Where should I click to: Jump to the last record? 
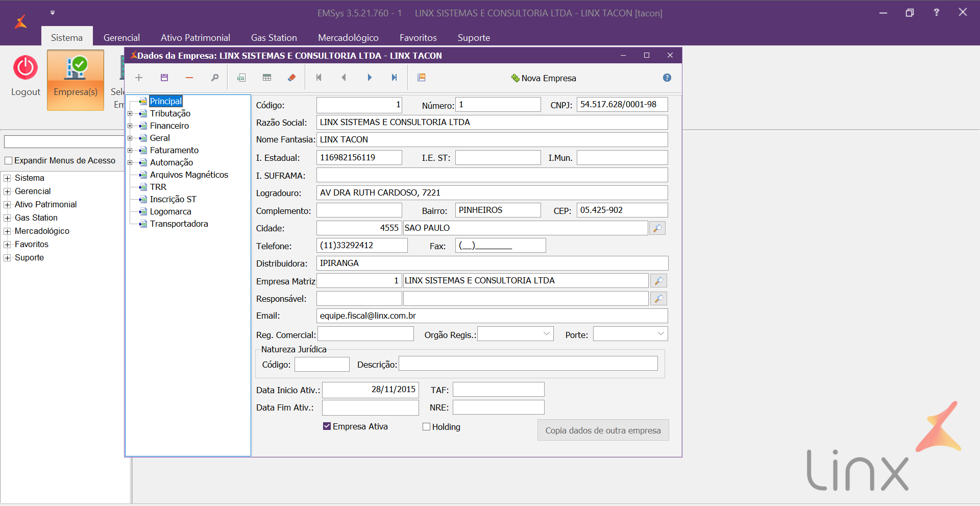point(394,78)
